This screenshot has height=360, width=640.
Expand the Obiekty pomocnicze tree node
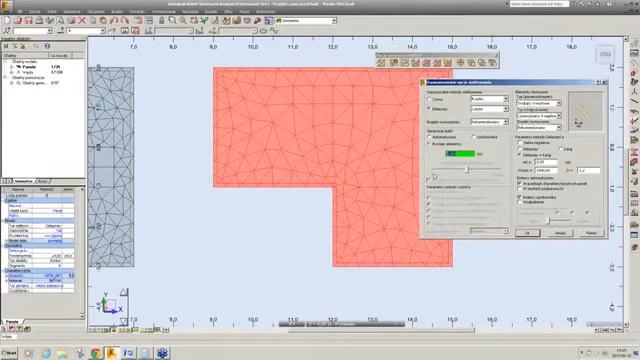coord(5,78)
